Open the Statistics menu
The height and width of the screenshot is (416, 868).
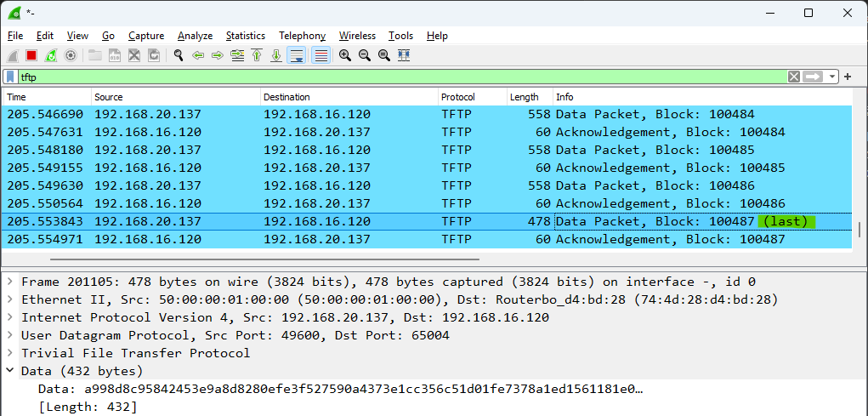coord(245,36)
